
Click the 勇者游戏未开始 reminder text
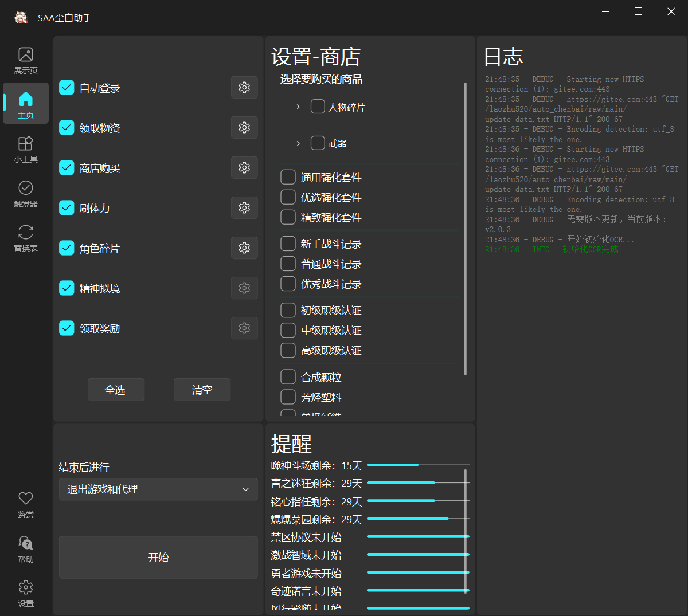click(x=306, y=573)
